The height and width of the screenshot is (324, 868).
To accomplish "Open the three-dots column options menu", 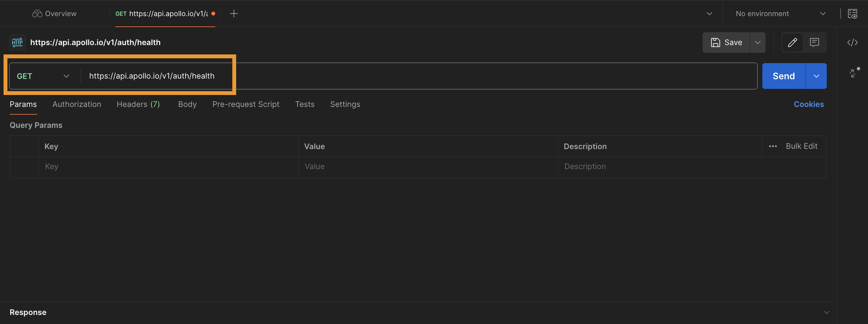I will (x=773, y=146).
